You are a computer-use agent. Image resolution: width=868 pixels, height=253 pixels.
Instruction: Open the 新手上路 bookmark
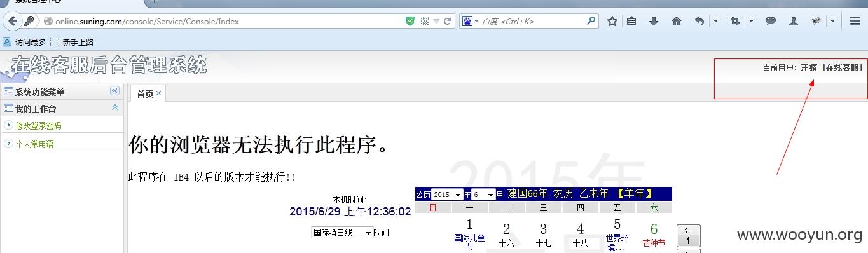72,42
